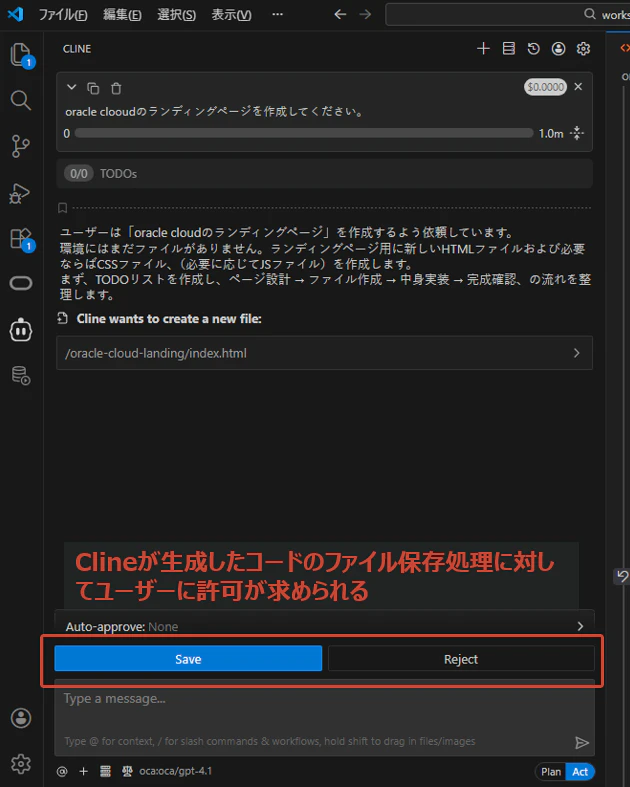Expand the Auto-approve settings
Screen dimensions: 630x787
324,626
